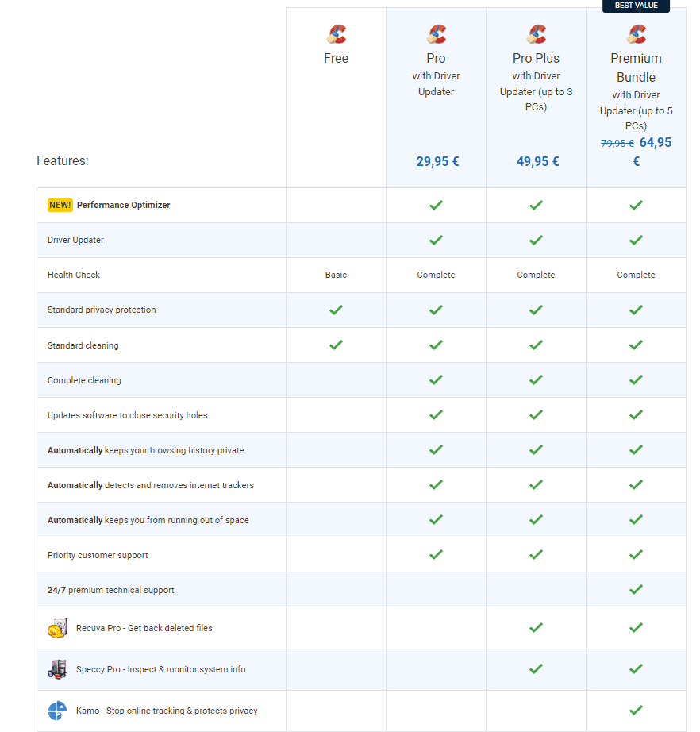Click 24/7 premium technical support label
Viewport: 700px width, 732px height.
(x=110, y=590)
